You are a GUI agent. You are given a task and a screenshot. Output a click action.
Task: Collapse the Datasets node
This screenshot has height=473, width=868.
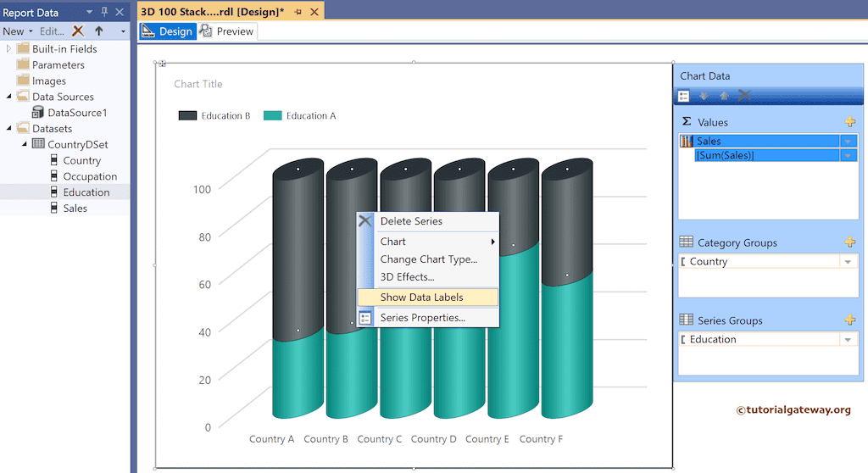8,129
